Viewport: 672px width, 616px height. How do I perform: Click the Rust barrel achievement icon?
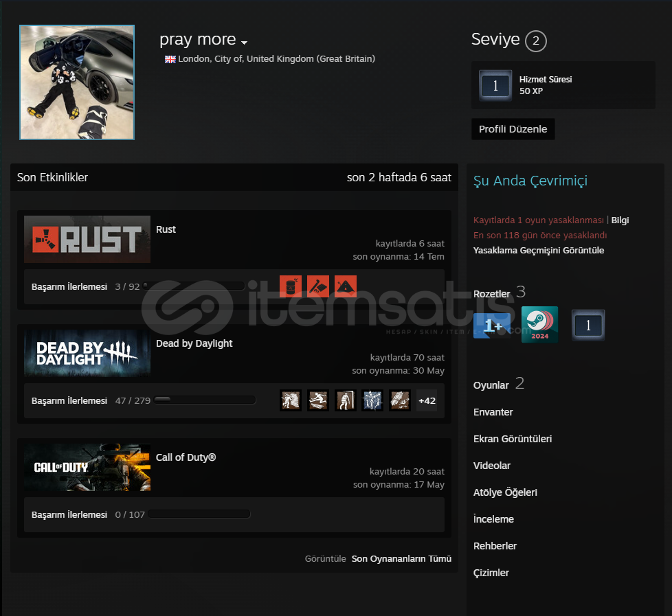click(x=291, y=286)
